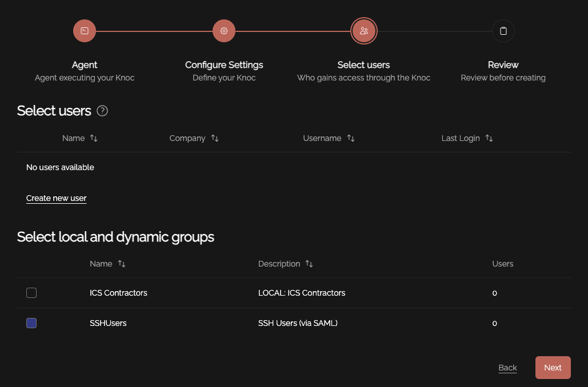The width and height of the screenshot is (588, 387).
Task: Click the Select local and dynamic groups heading
Action: [x=115, y=237]
